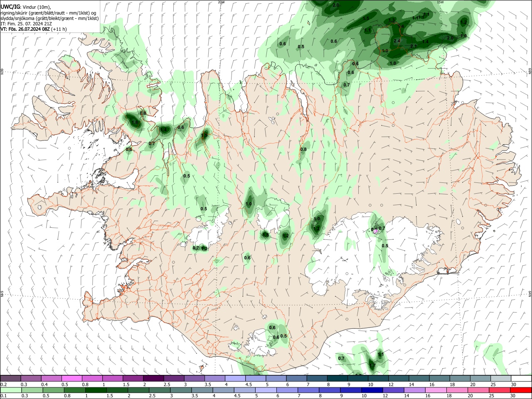Click the "slydda/snjókoma (grátt/bleikt/grænt" header line
This screenshot has height=399, width=532.
(x=49, y=18)
